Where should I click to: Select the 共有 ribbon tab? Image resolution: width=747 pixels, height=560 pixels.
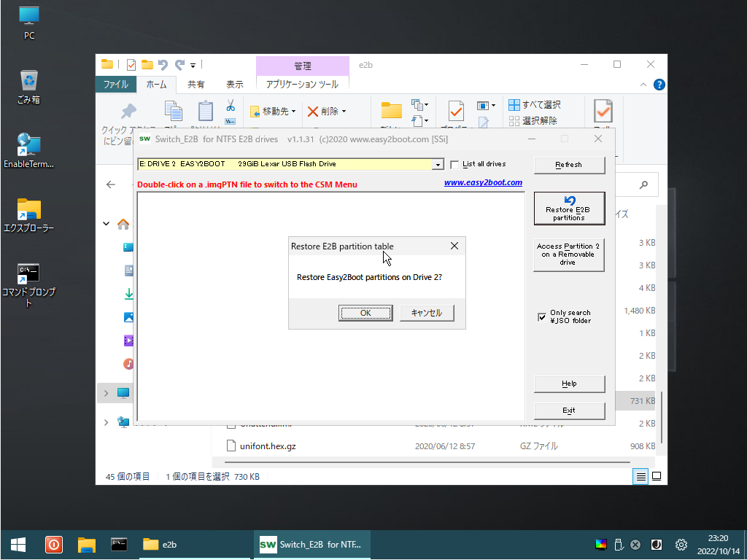pyautogui.click(x=196, y=85)
